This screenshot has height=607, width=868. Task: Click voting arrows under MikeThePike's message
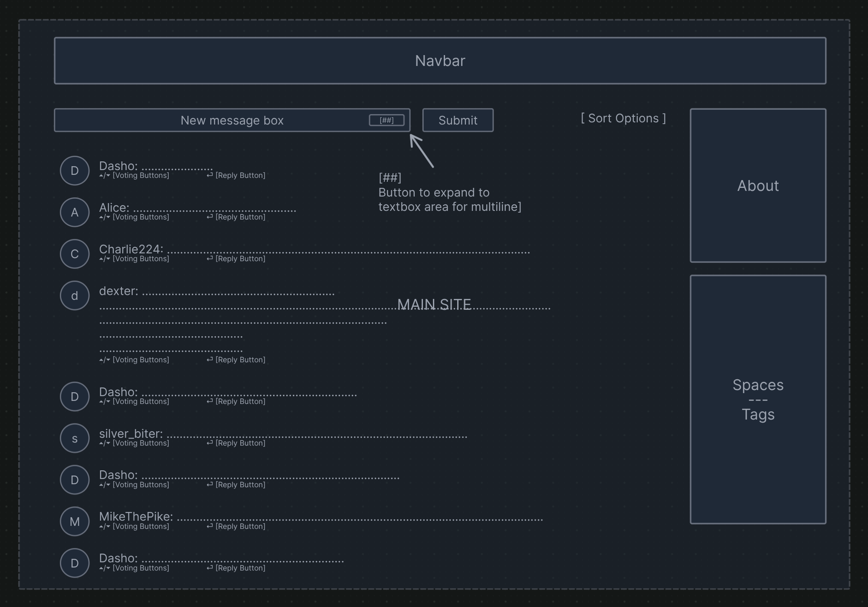tap(105, 526)
